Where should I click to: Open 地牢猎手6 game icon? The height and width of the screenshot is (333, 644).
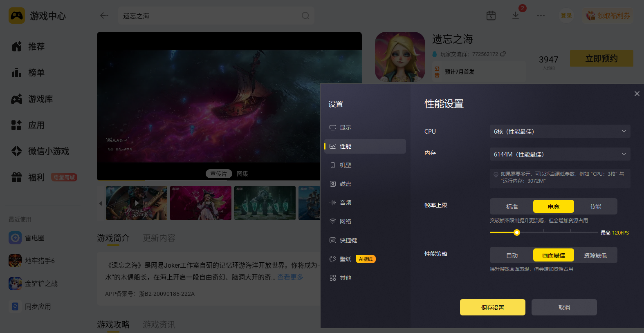[x=15, y=261]
